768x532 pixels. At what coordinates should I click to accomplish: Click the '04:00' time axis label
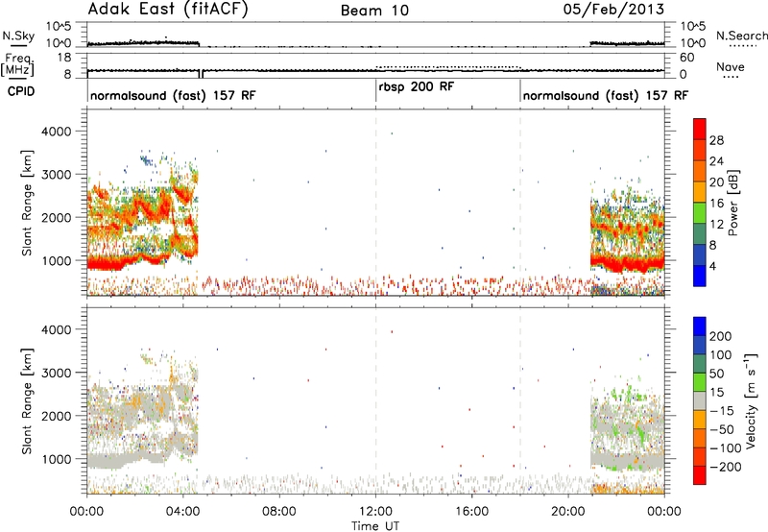182,512
